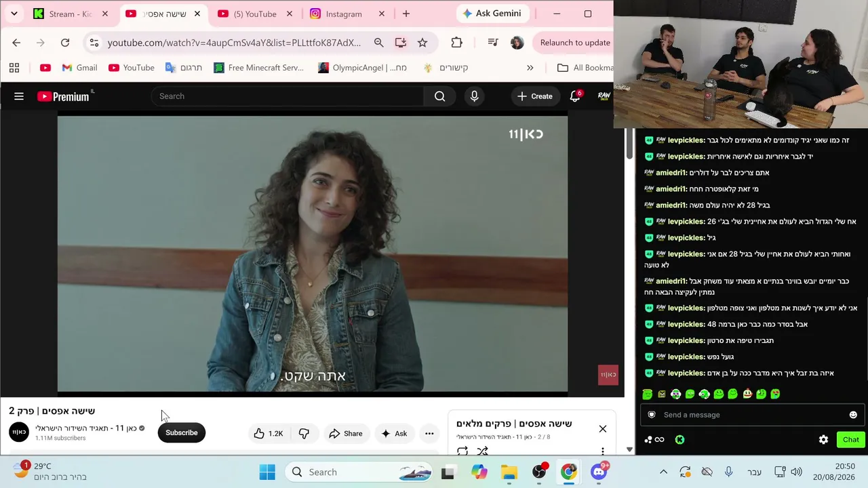Open the Chrome apps grid shortcut
The height and width of the screenshot is (488, 868).
click(x=14, y=68)
